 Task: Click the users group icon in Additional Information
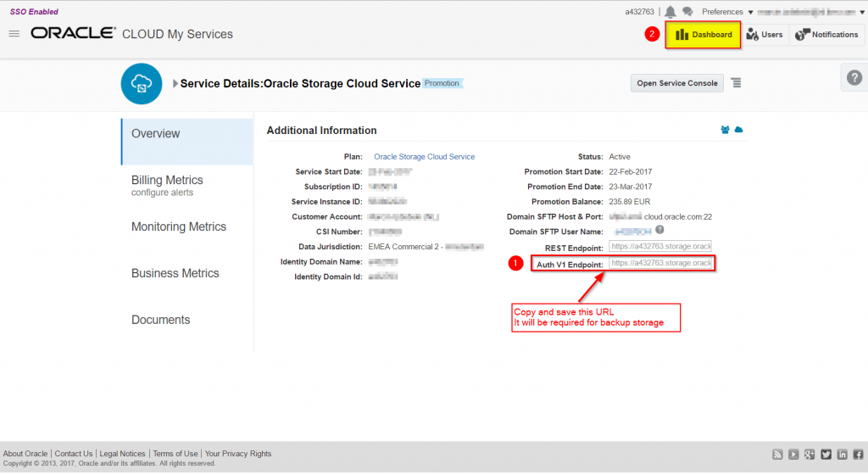click(x=725, y=130)
